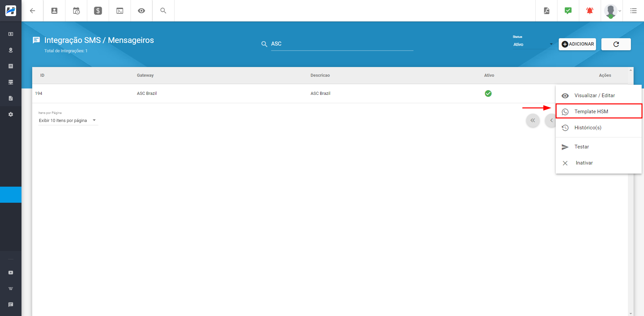The width and height of the screenshot is (644, 316).
Task: Click the money icon in left sidebar
Action: pos(11,34)
